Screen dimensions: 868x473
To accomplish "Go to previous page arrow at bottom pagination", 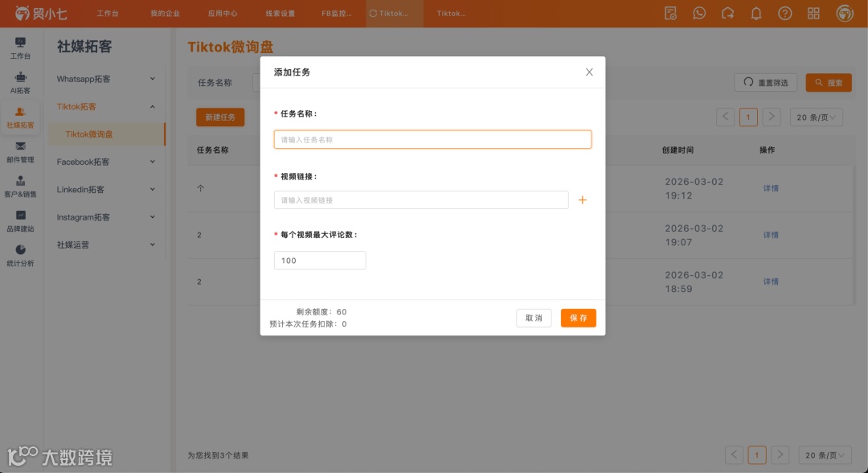I will pyautogui.click(x=734, y=454).
